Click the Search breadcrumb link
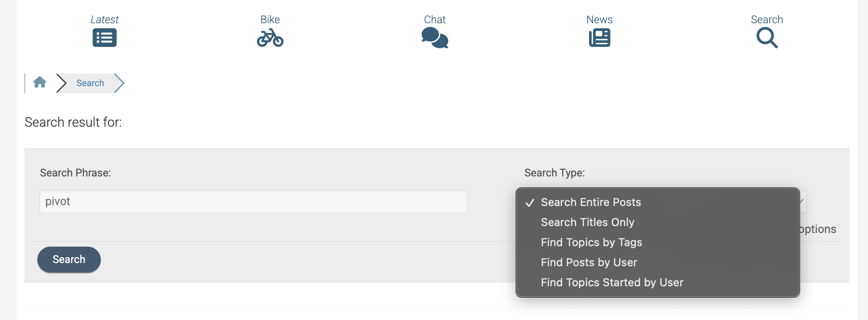868x320 pixels. pos(90,83)
